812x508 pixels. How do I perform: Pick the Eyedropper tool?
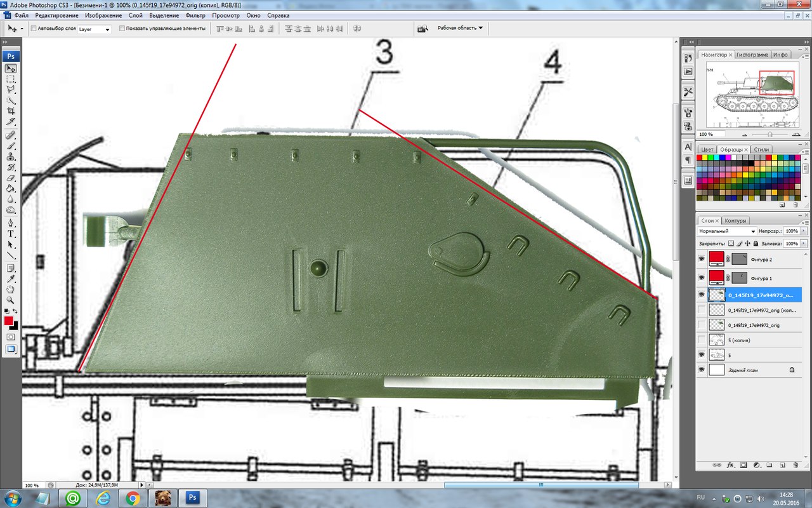[11, 279]
